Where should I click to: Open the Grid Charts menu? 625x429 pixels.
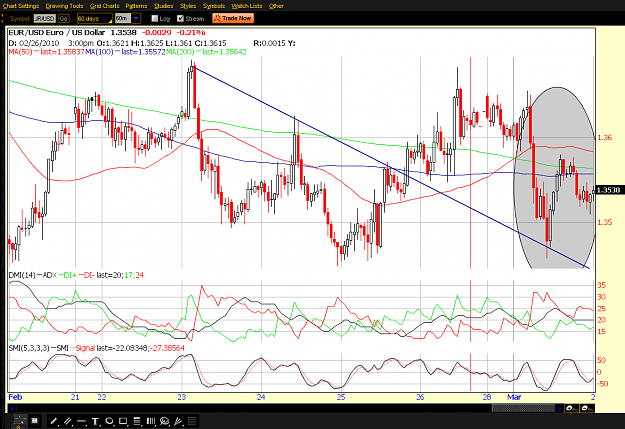[104, 6]
